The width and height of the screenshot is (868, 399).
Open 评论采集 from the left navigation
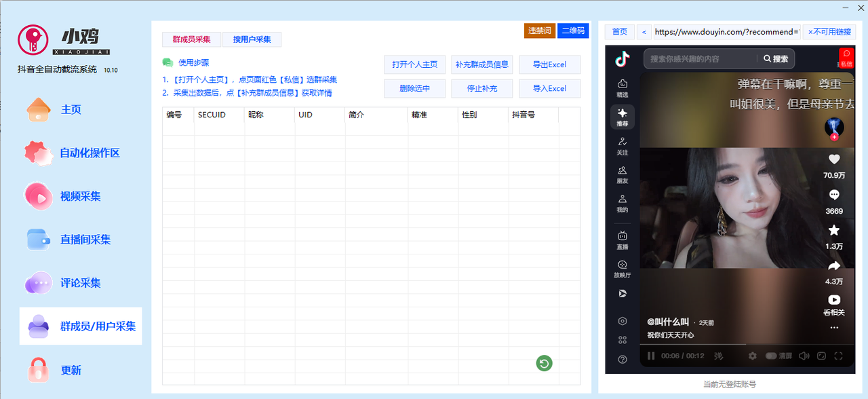(x=79, y=282)
